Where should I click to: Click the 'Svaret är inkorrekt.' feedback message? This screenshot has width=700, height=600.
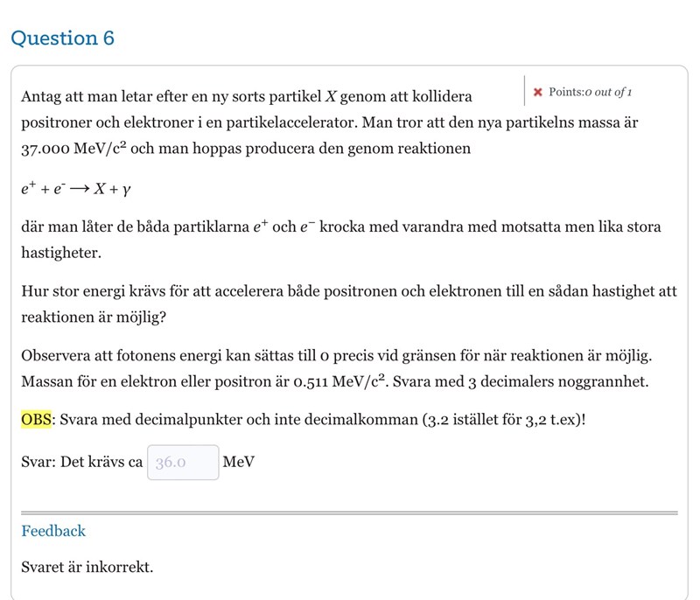click(x=87, y=567)
